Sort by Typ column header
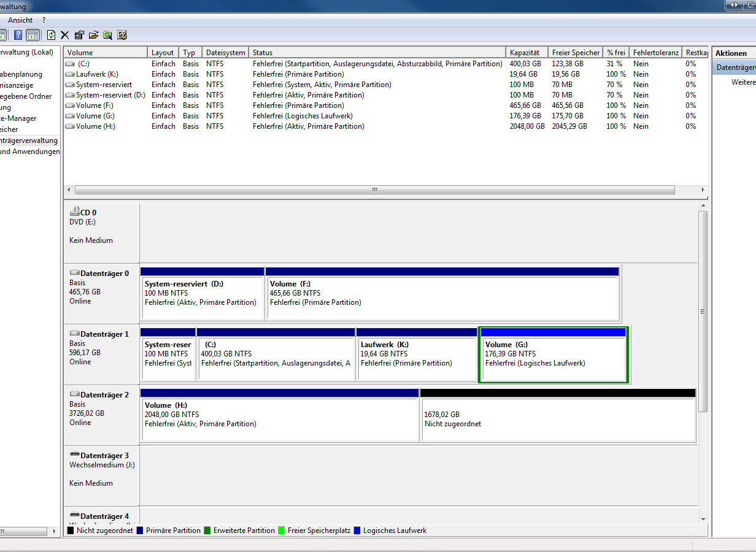The width and height of the screenshot is (756, 552). click(191, 53)
